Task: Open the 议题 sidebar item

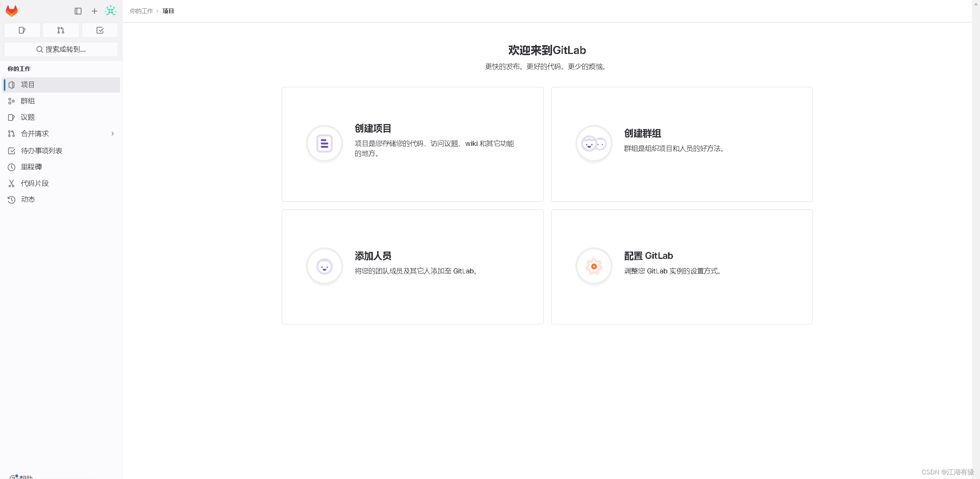Action: [28, 117]
